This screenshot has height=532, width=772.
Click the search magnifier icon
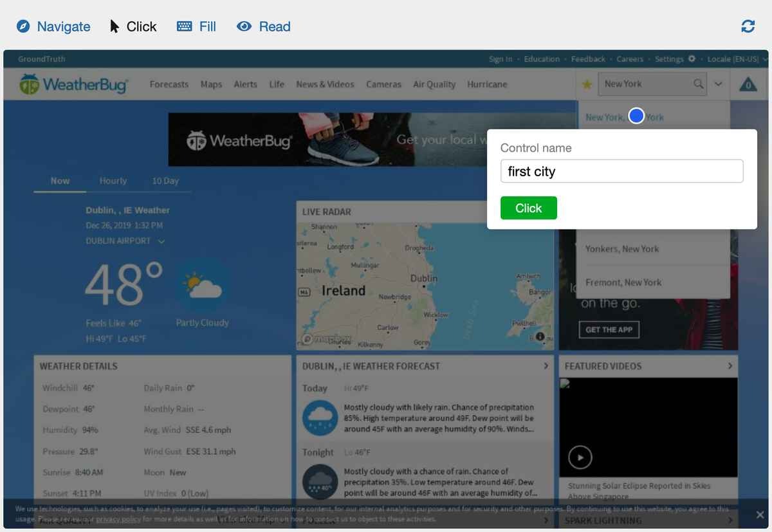tap(698, 84)
